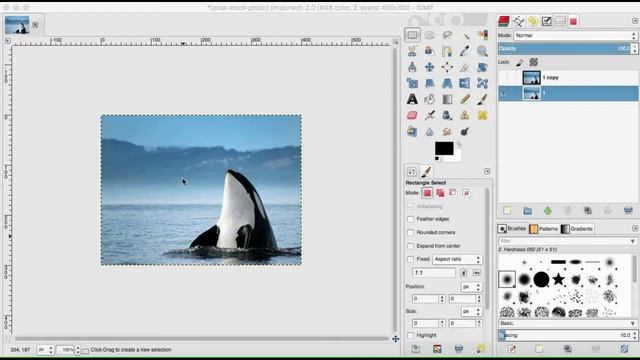Create a new layer in Layers panel
Viewport: 640px width, 360px height.
(507, 211)
